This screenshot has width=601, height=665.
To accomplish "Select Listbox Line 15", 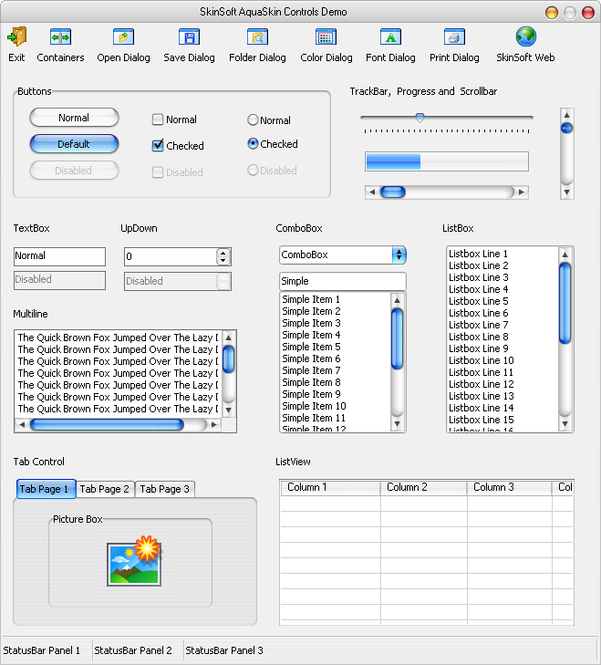I will coord(481,420).
